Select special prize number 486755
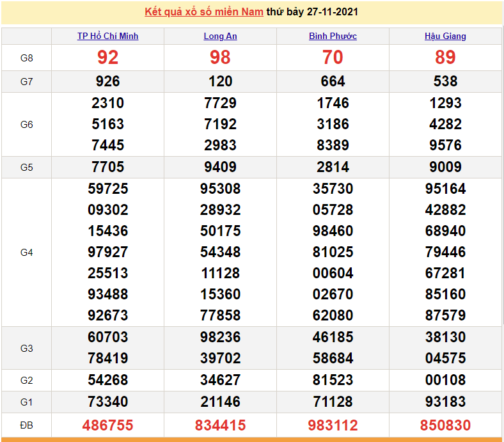This screenshot has height=442, width=504. point(107,425)
